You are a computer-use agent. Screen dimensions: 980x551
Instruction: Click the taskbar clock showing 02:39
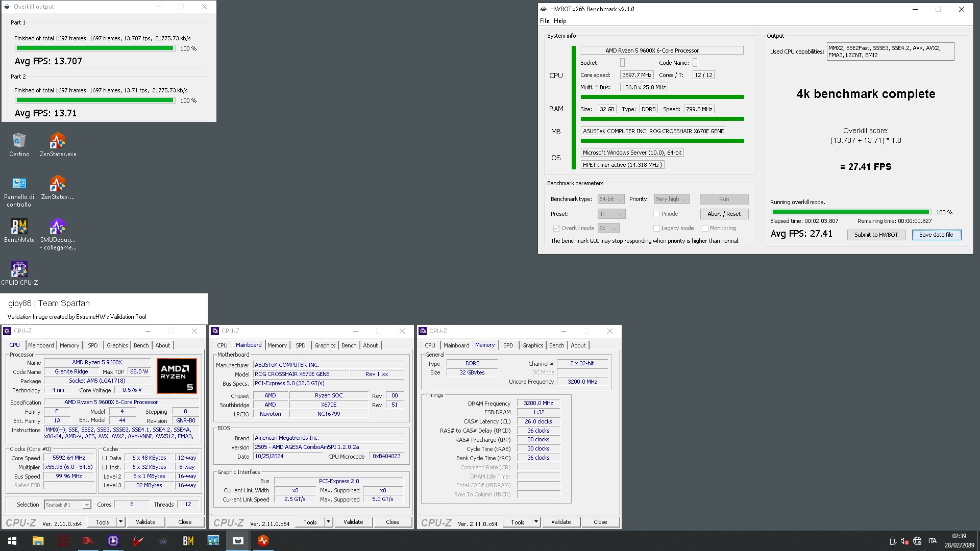point(959,541)
